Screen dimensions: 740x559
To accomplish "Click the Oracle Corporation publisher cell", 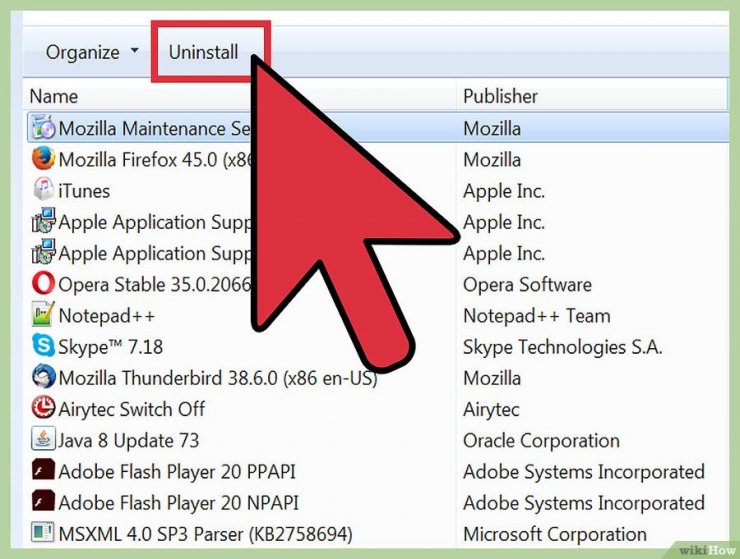I will (x=541, y=440).
